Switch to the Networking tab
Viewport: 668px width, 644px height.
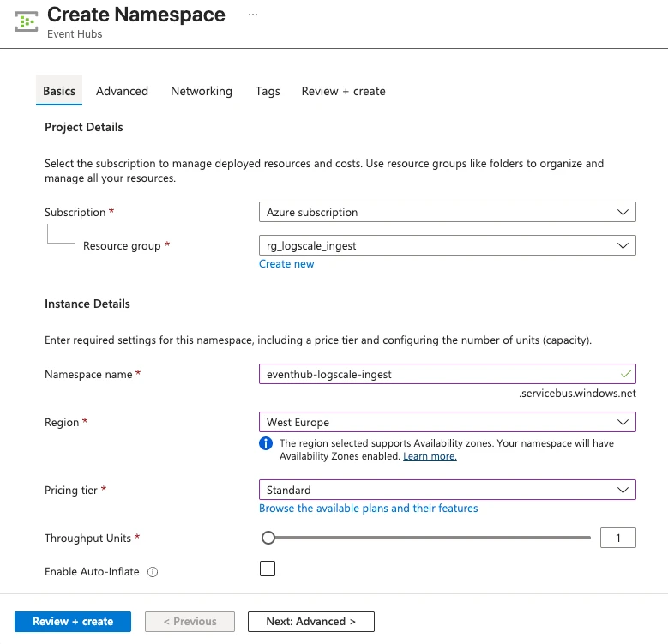tap(202, 91)
